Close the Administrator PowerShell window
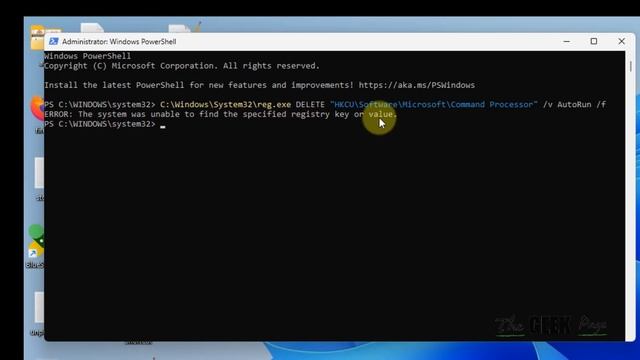The height and width of the screenshot is (360, 640). (x=621, y=41)
